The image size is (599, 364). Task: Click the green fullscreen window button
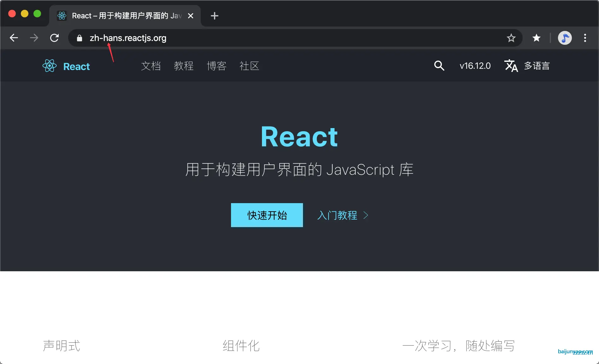[x=37, y=14]
